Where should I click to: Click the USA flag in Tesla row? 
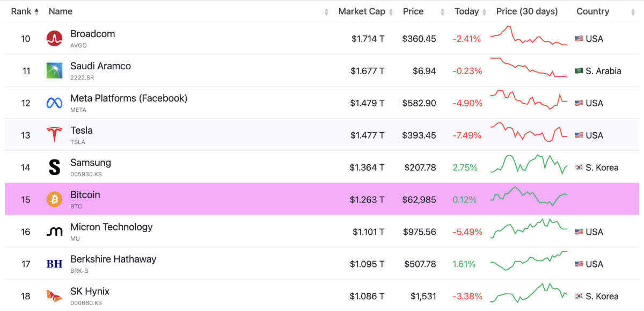579,135
